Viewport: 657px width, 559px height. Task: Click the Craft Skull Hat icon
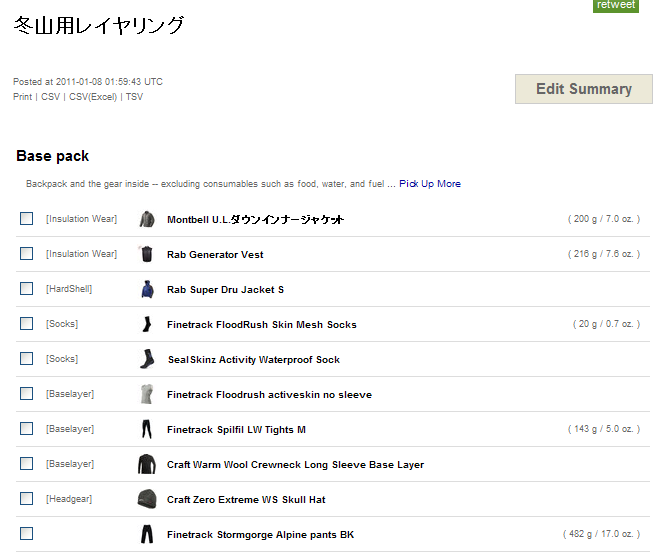click(147, 499)
